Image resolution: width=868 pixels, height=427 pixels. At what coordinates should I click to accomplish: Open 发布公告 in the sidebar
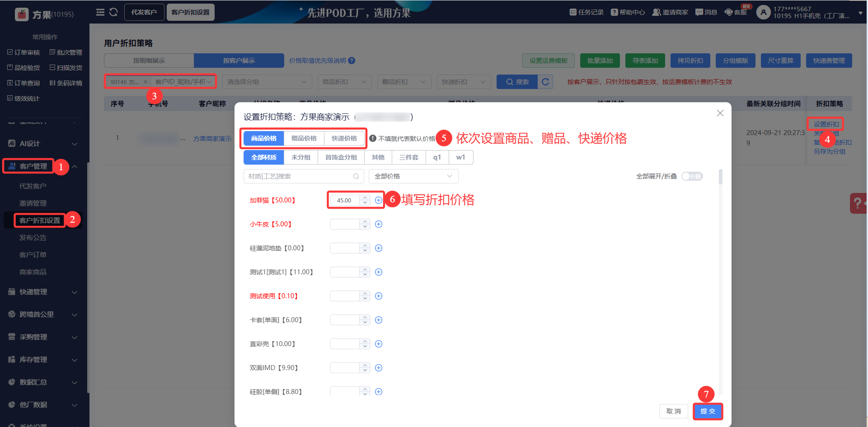33,238
